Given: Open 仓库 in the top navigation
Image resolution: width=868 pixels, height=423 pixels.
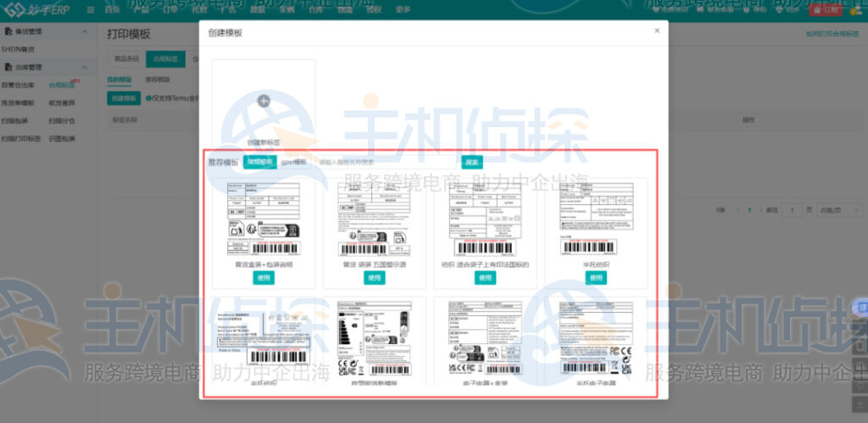Looking at the screenshot, I should (316, 10).
